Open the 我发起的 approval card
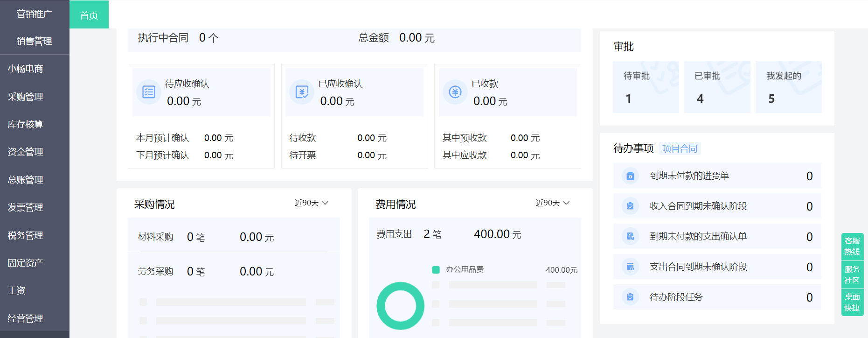This screenshot has width=868, height=338. tap(789, 87)
